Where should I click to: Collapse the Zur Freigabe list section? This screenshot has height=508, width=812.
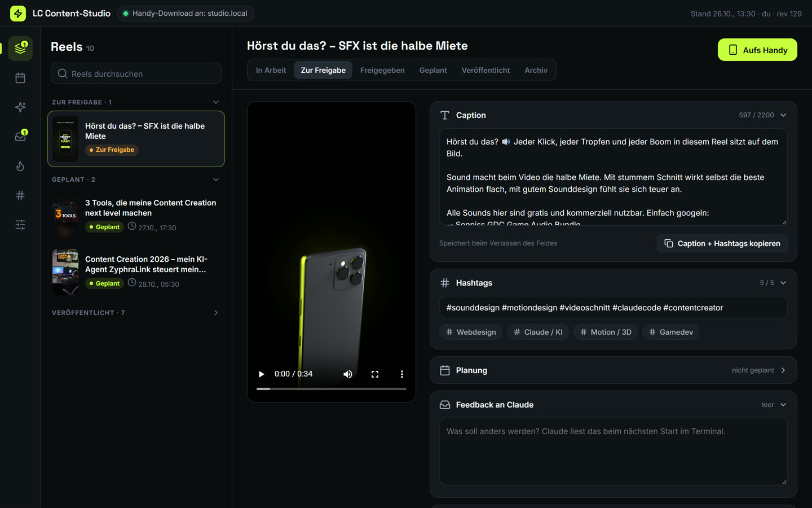click(216, 102)
